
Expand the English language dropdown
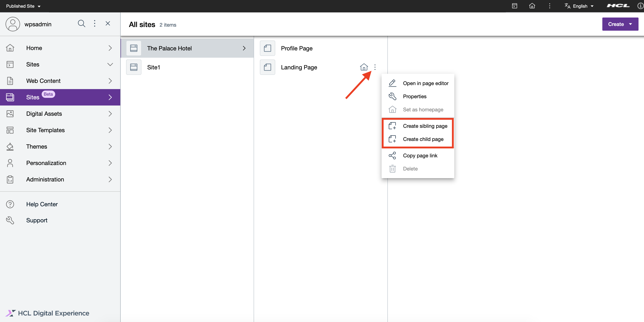click(579, 6)
